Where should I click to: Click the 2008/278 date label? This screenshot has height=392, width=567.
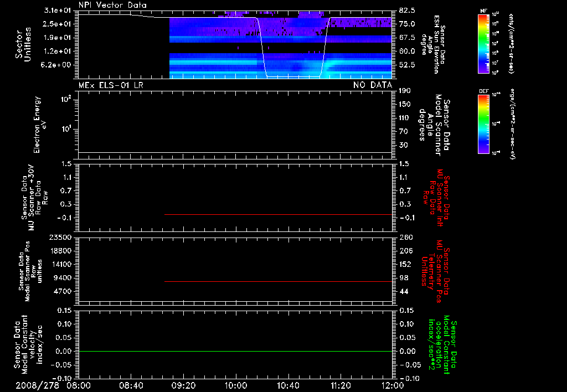(37, 385)
